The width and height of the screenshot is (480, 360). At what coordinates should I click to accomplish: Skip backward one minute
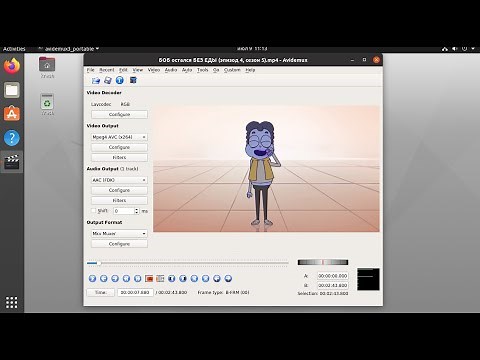click(217, 278)
